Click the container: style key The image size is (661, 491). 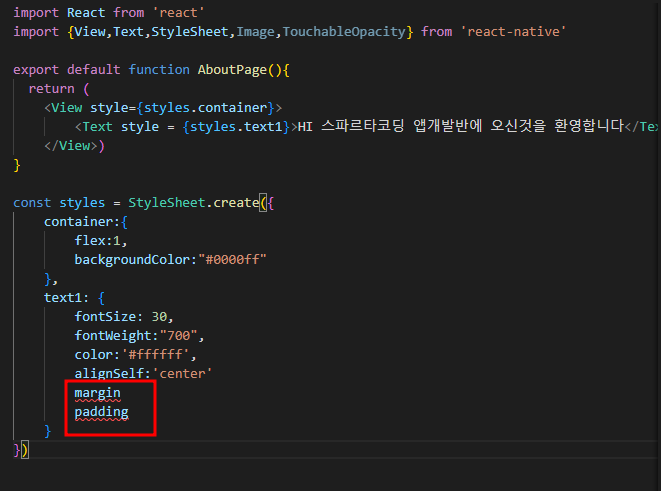click(82, 222)
